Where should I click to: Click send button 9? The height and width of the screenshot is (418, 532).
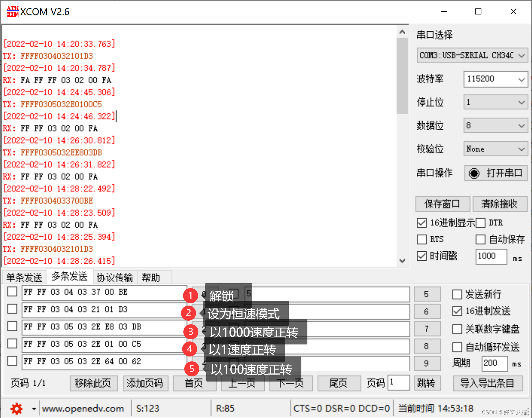[427, 363]
